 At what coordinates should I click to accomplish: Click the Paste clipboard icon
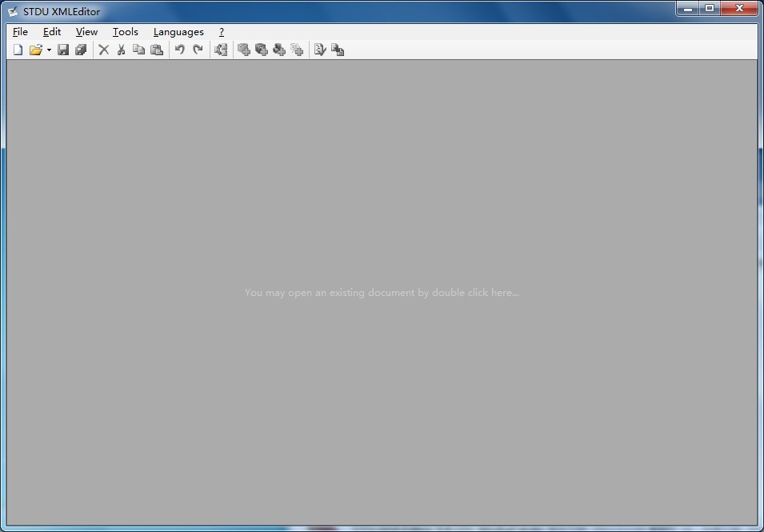point(157,50)
